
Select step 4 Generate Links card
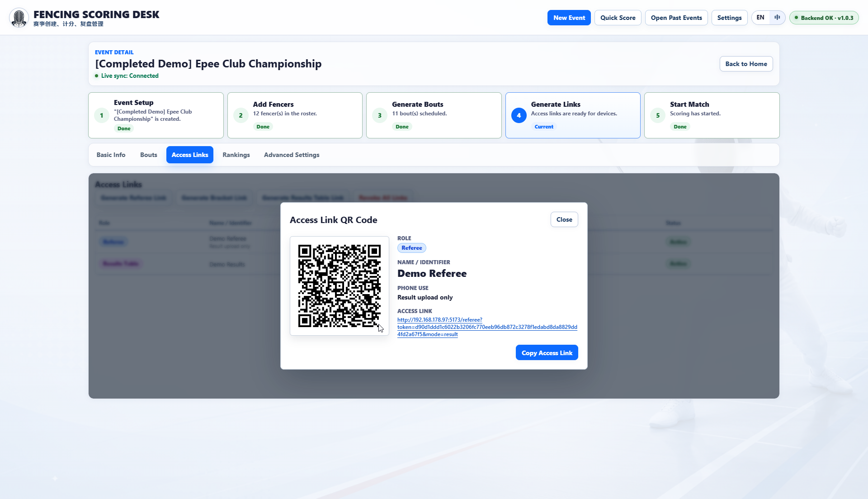(573, 115)
